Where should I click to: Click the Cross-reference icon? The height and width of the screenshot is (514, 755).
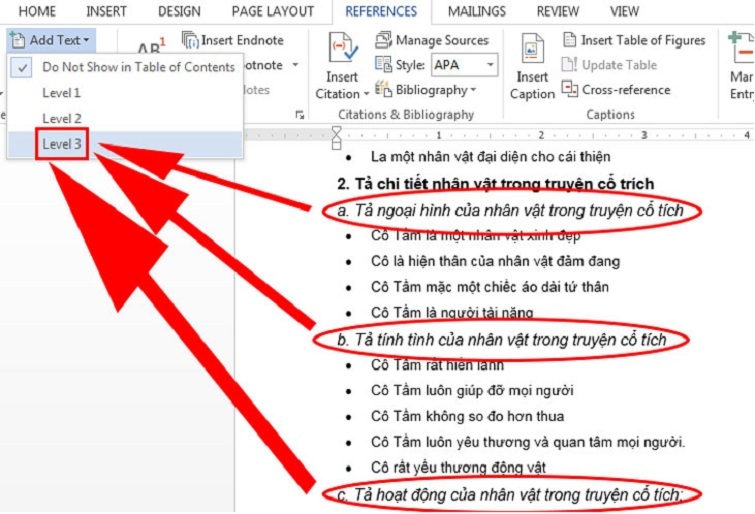pyautogui.click(x=570, y=89)
